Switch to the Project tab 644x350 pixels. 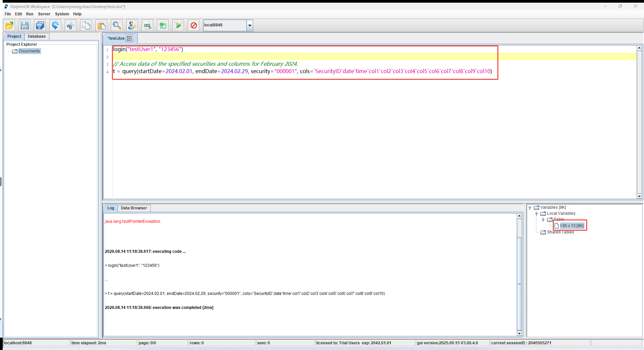click(14, 36)
